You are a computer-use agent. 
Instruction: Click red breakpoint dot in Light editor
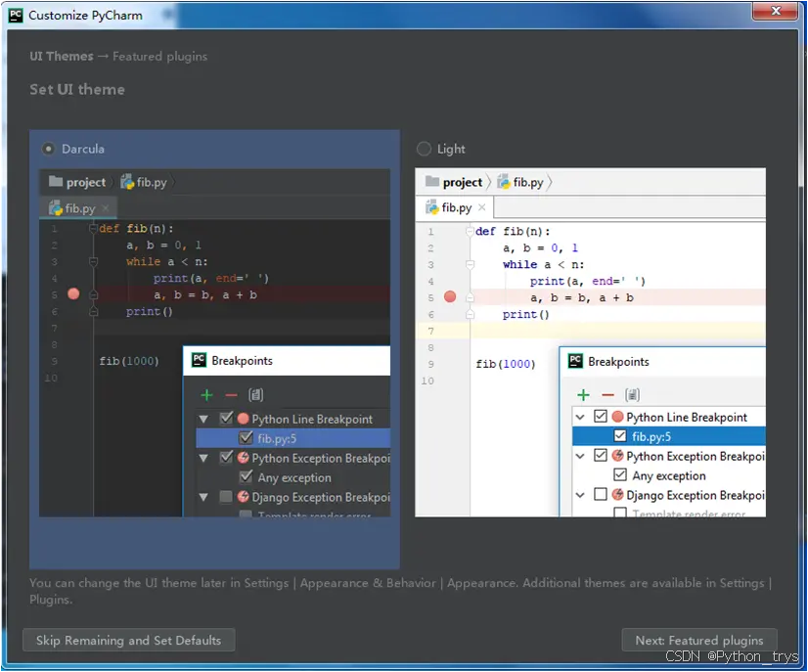450,296
